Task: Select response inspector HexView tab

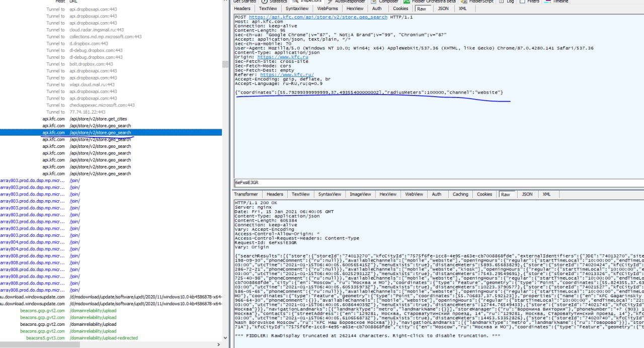Action: 387,194
